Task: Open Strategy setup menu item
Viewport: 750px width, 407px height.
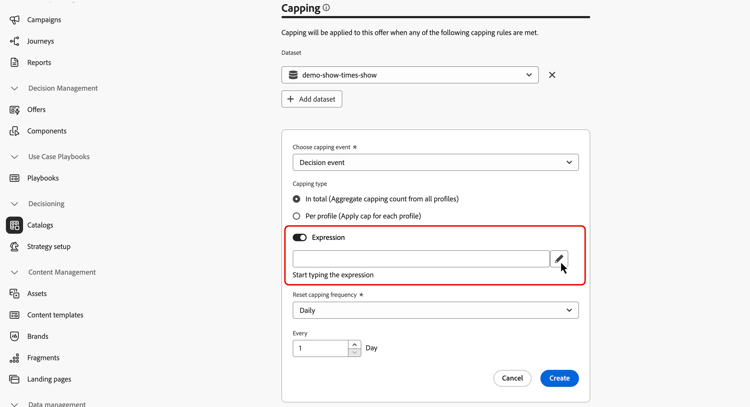Action: point(48,246)
